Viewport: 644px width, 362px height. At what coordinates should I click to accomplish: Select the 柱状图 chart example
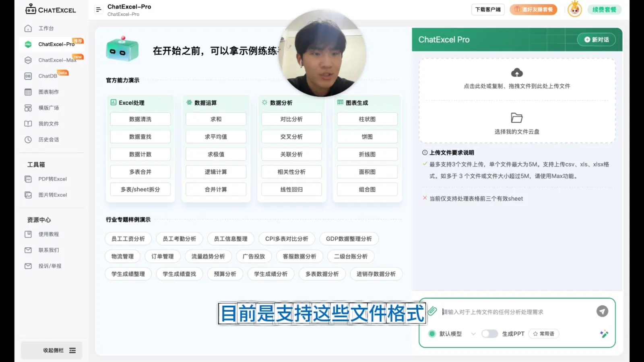tap(367, 119)
